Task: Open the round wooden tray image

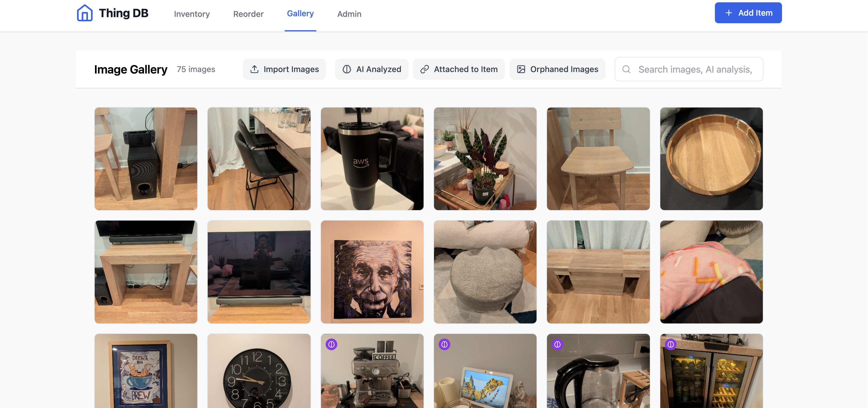Action: coord(711,159)
